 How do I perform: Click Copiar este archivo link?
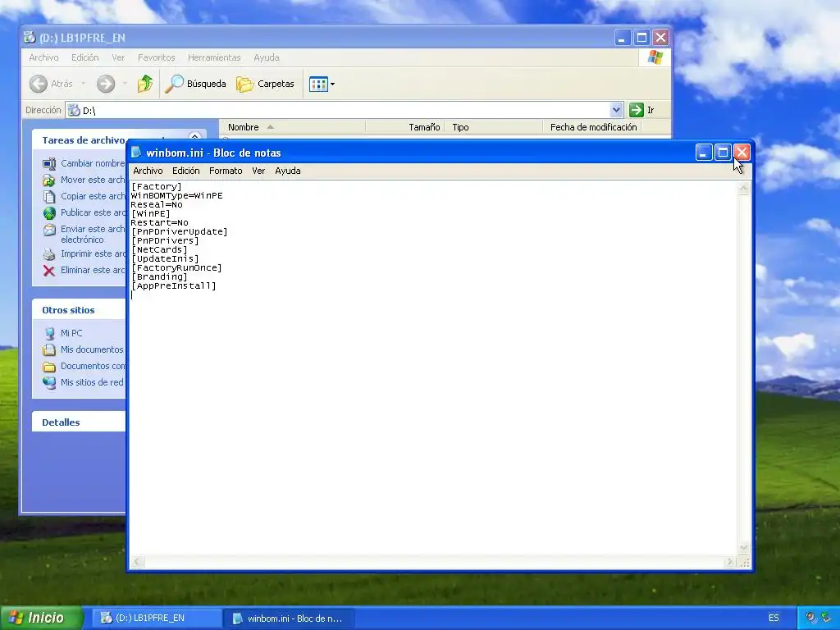coord(93,196)
